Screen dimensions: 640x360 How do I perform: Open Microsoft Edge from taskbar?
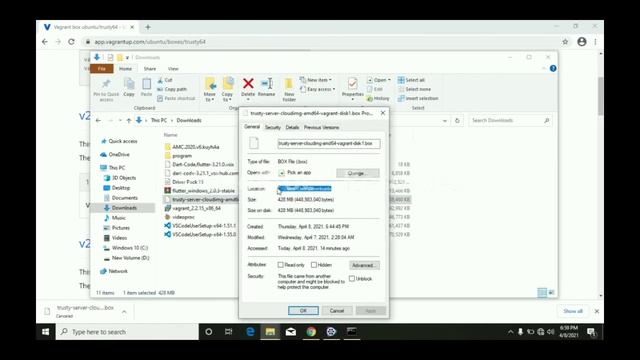[x=250, y=332]
